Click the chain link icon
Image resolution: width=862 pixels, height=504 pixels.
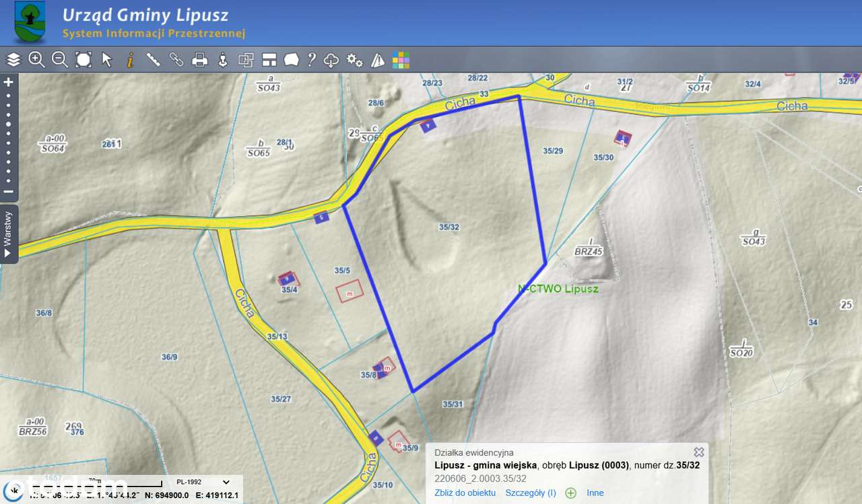176,60
